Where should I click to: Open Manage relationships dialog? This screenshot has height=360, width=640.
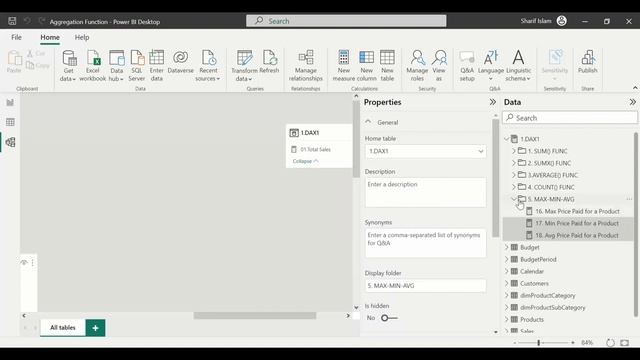[306, 66]
